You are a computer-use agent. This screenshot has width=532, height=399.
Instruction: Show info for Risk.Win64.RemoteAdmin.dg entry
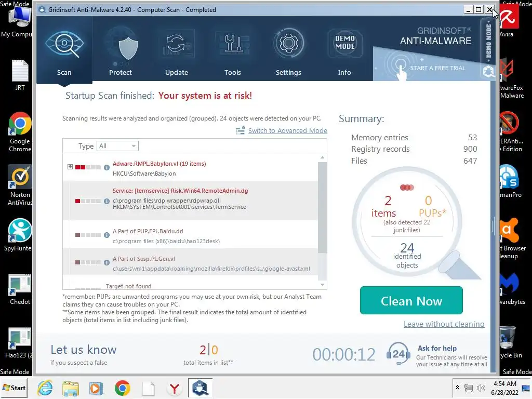107,201
